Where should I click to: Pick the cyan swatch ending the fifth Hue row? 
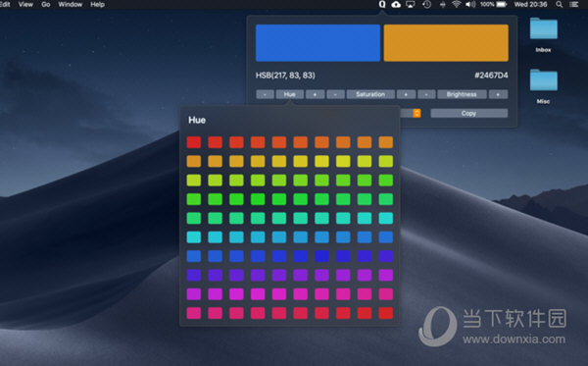[386, 218]
